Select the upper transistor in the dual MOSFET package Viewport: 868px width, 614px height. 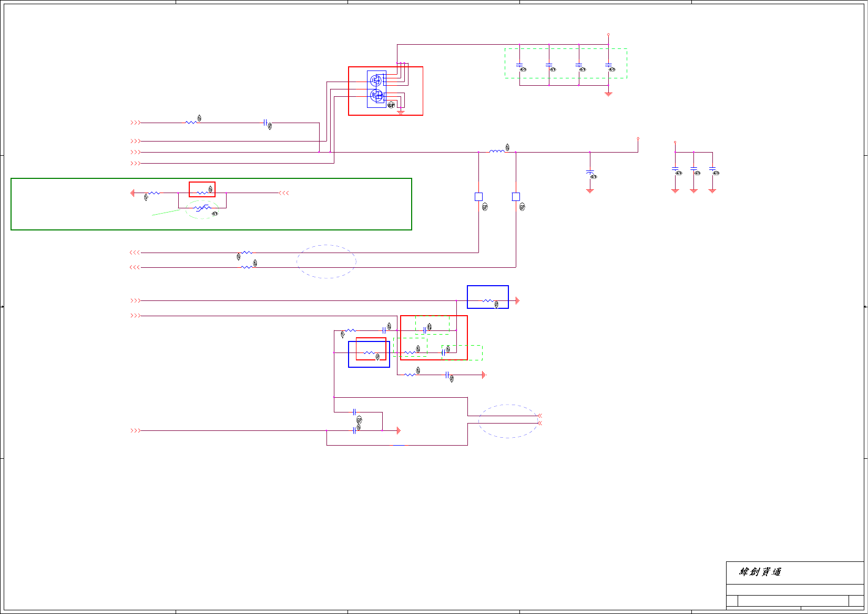pyautogui.click(x=376, y=80)
